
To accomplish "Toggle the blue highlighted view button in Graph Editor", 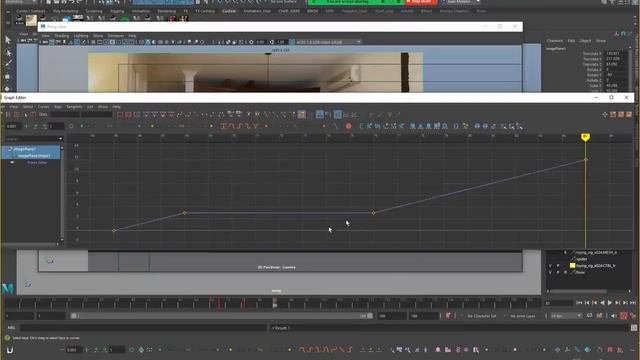I will point(320,115).
